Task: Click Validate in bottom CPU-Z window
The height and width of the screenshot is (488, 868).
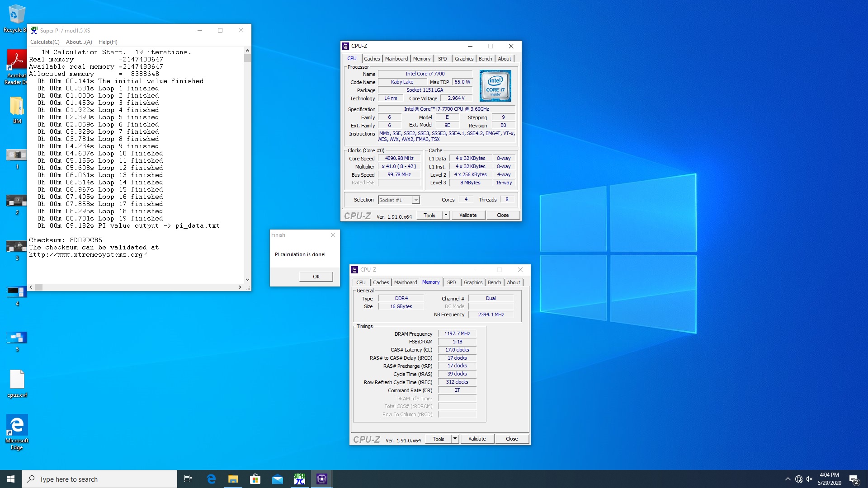Action: click(477, 439)
